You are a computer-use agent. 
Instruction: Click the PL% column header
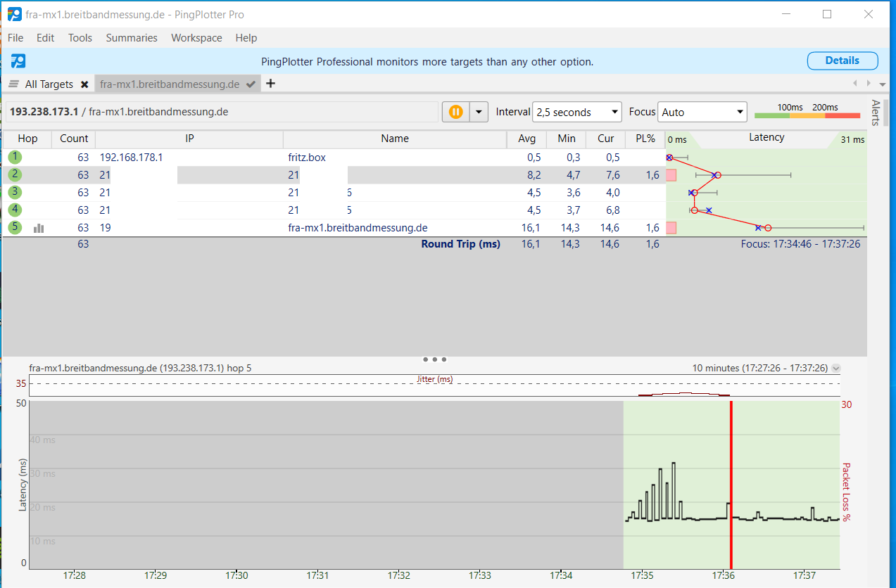coord(645,139)
